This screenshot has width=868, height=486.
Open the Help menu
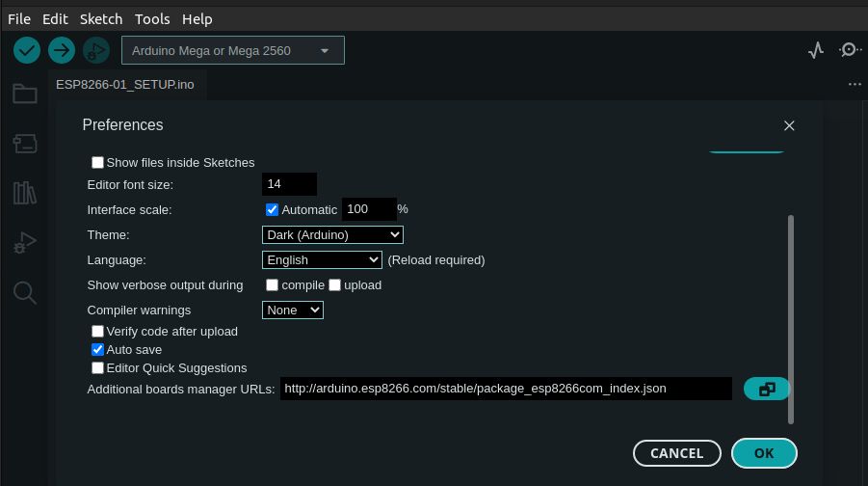197,19
